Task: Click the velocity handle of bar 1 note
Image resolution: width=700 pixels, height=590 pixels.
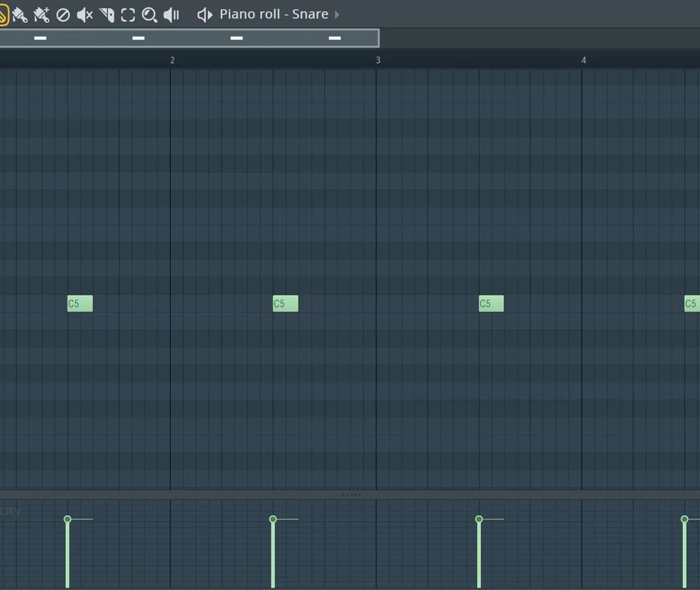Action: coord(68,519)
